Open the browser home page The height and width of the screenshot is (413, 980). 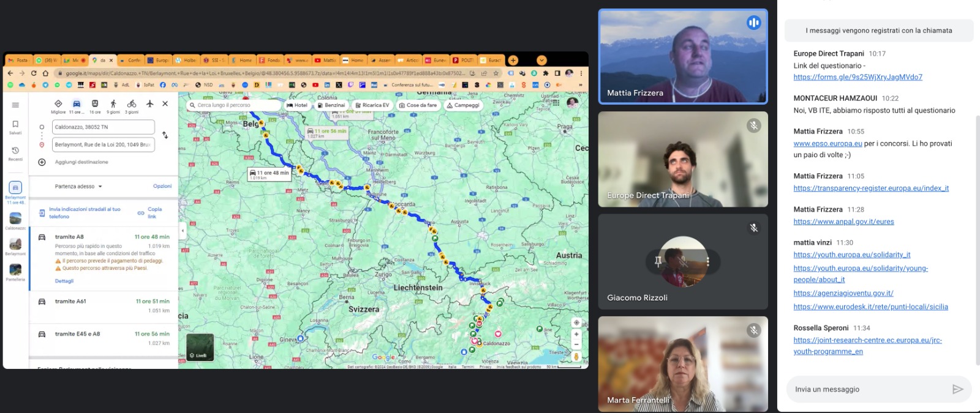[x=45, y=73]
